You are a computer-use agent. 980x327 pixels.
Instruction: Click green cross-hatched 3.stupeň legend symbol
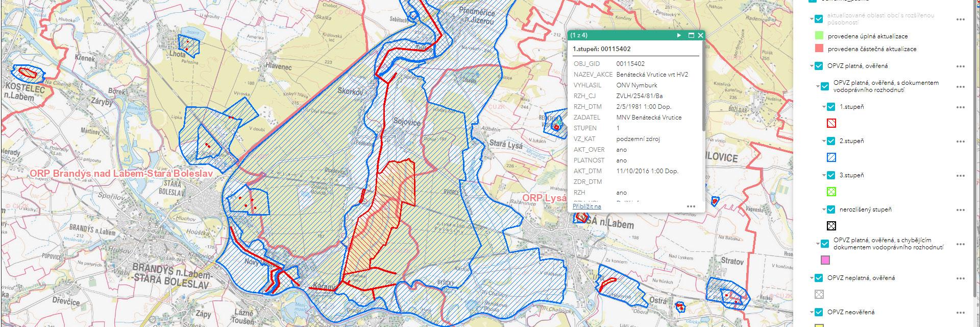tap(831, 192)
